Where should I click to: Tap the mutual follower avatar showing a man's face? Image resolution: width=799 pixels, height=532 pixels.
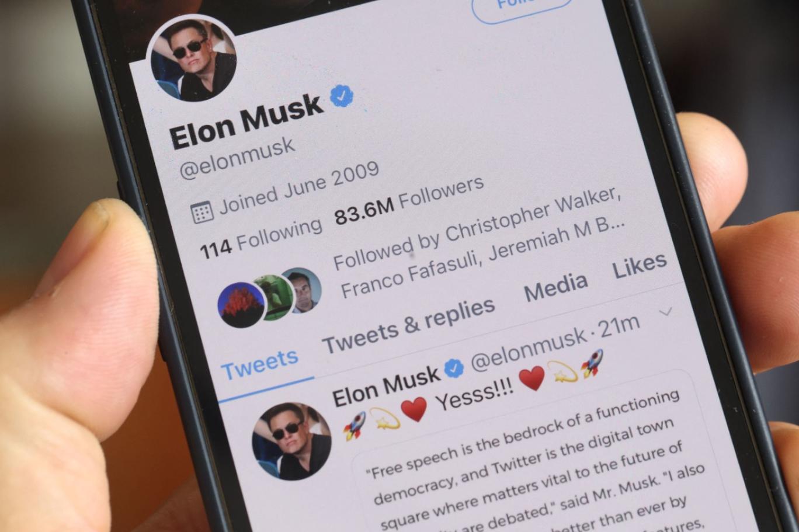[x=303, y=290]
